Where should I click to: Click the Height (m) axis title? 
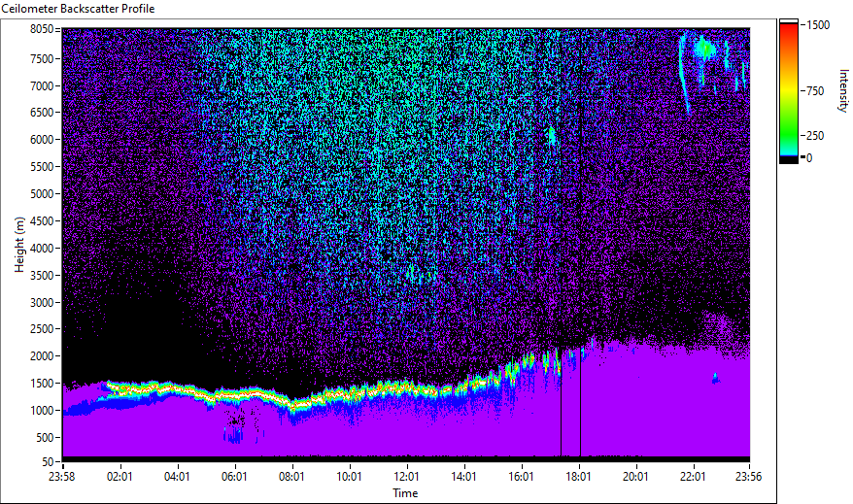pos(19,245)
